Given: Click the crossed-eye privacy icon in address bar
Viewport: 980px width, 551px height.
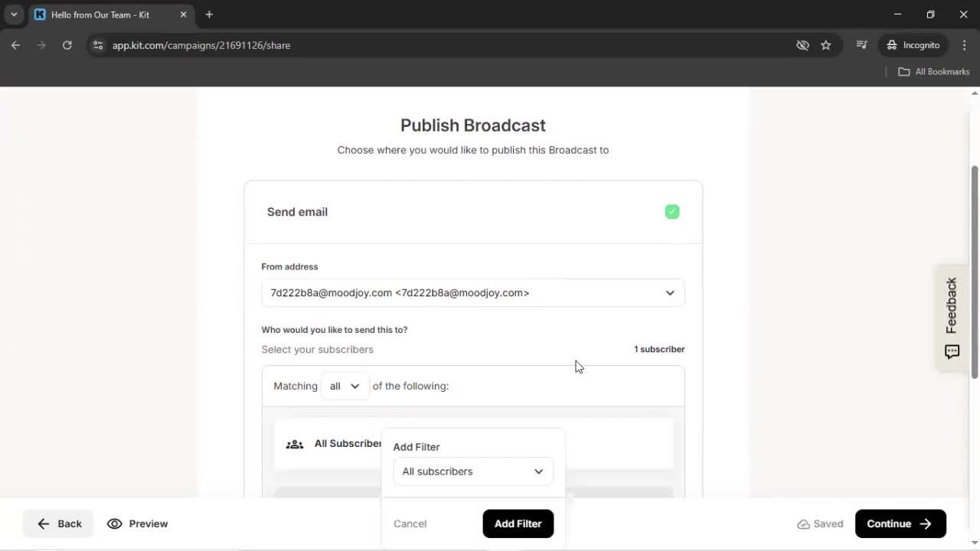Looking at the screenshot, I should 802,45.
